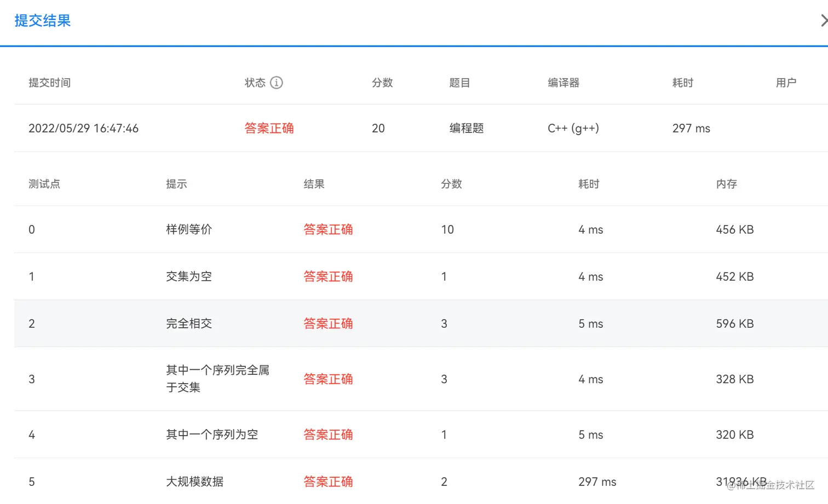Click the 内存 column header
This screenshot has width=828, height=504.
pos(726,184)
